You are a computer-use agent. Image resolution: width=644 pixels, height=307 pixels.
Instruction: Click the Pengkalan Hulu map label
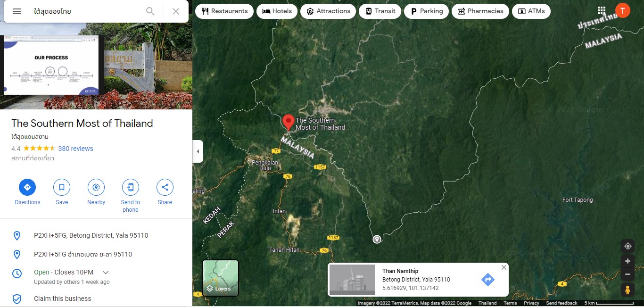coord(265,166)
